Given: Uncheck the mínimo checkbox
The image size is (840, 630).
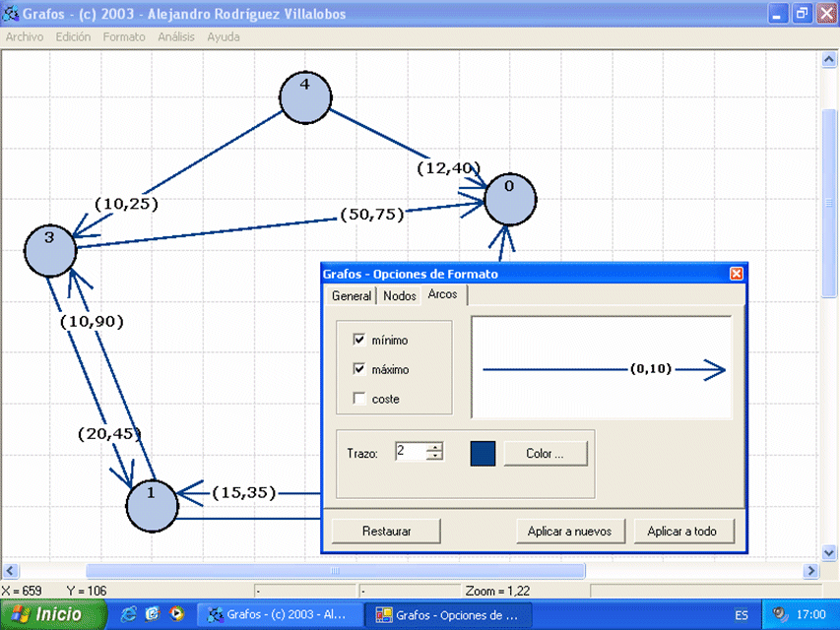Looking at the screenshot, I should click(359, 341).
